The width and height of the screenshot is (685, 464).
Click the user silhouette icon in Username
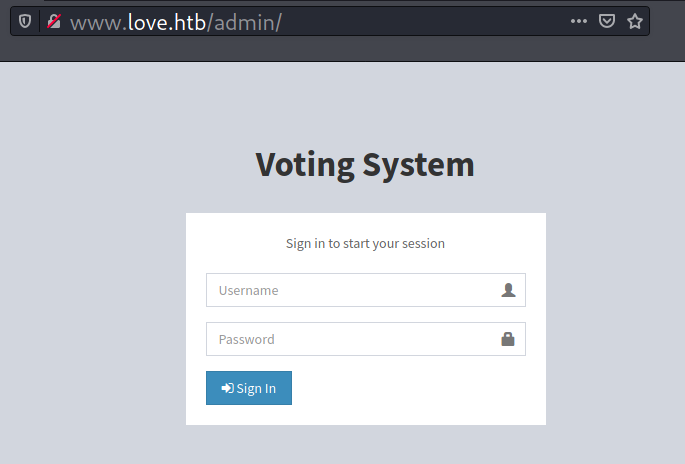[x=508, y=290]
